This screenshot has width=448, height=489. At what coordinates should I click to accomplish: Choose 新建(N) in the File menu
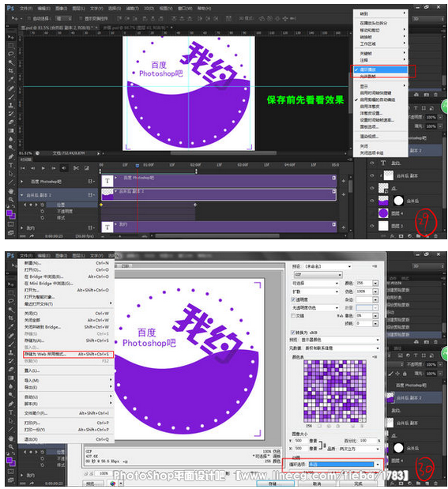click(x=66, y=263)
